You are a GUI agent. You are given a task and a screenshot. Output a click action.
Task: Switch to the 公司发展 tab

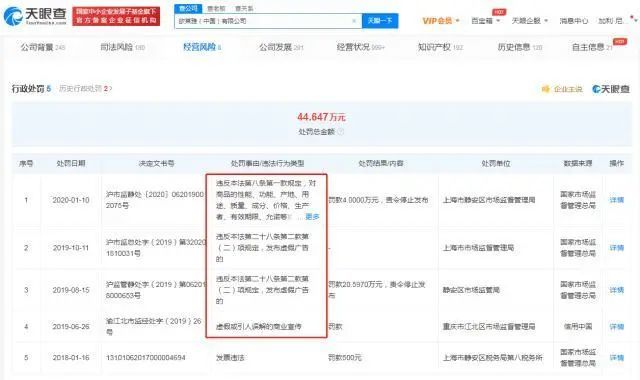(x=281, y=47)
